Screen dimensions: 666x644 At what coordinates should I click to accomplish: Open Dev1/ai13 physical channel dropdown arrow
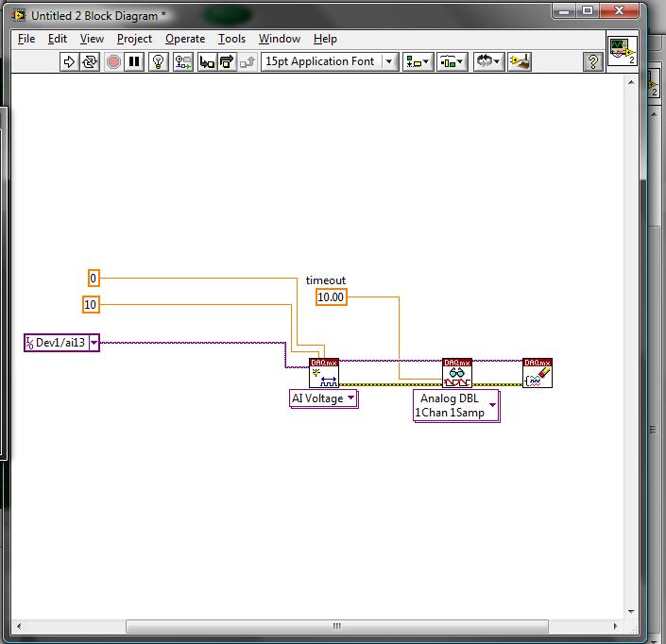tap(94, 343)
